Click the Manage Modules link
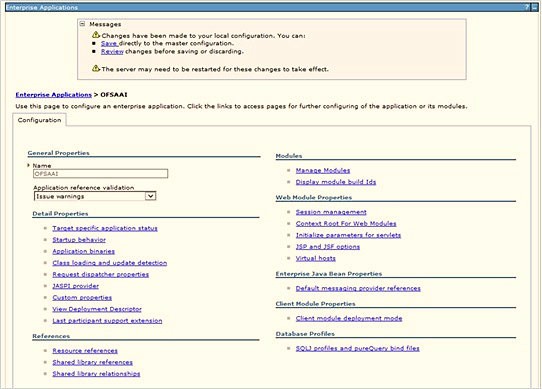Viewport: 542px width, 389px height. pyautogui.click(x=323, y=170)
